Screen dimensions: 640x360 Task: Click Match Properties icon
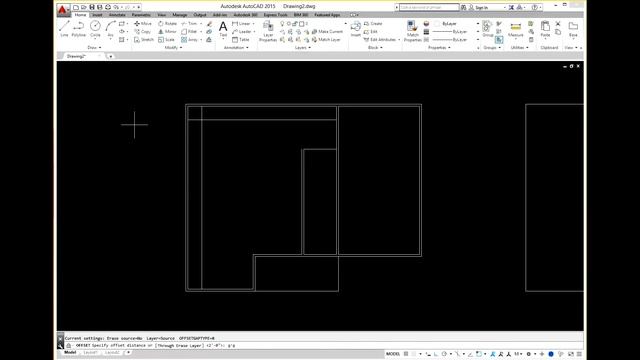click(412, 31)
